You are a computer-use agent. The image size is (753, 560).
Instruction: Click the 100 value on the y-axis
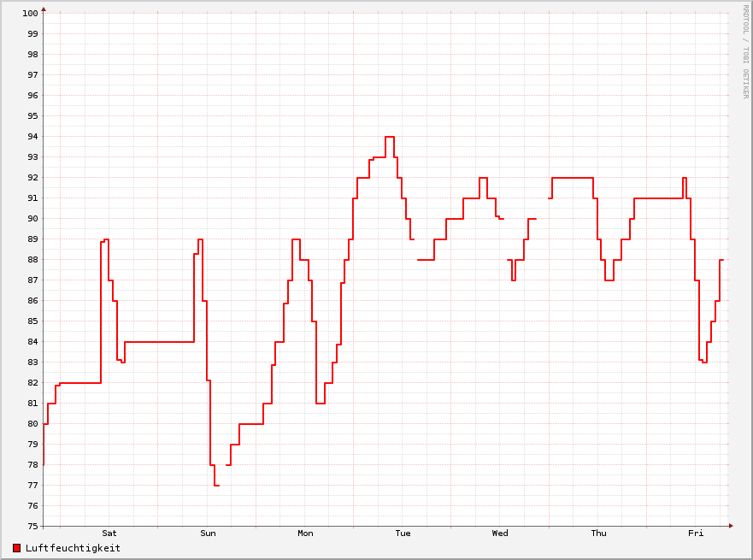coord(30,14)
